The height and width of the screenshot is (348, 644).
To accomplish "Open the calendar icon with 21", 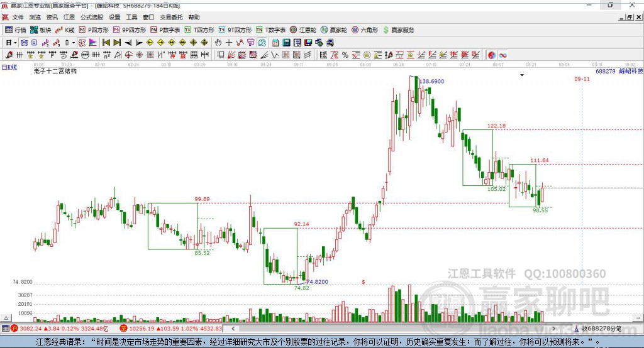I will (x=275, y=43).
